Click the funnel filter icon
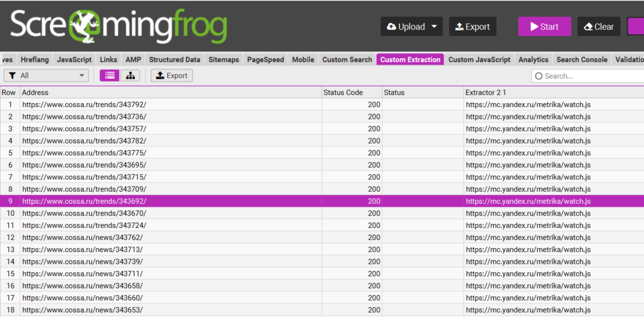The width and height of the screenshot is (644, 317). point(13,76)
